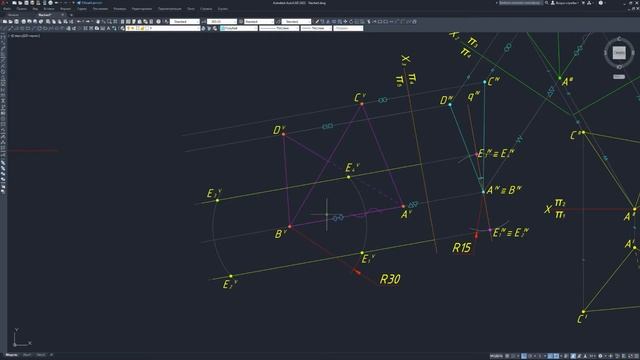Select the R15 radius label in drawing
Screen dimensions: 640x360
click(462, 248)
